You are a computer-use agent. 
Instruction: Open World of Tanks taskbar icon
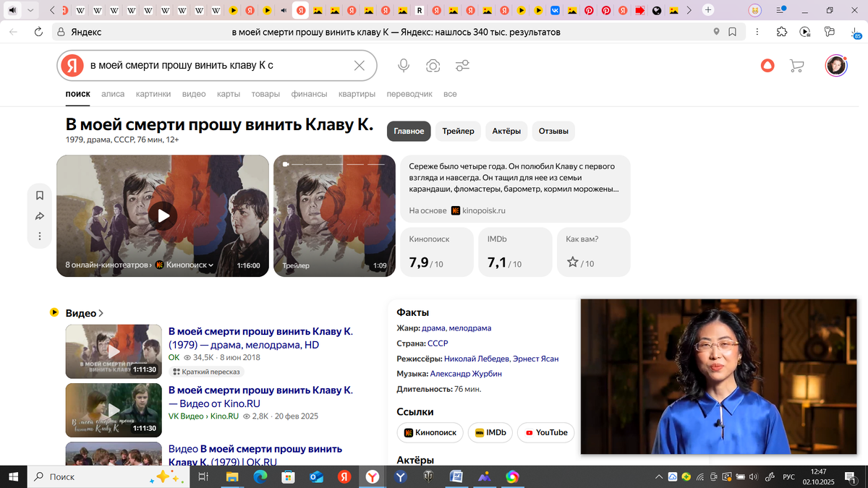429,477
